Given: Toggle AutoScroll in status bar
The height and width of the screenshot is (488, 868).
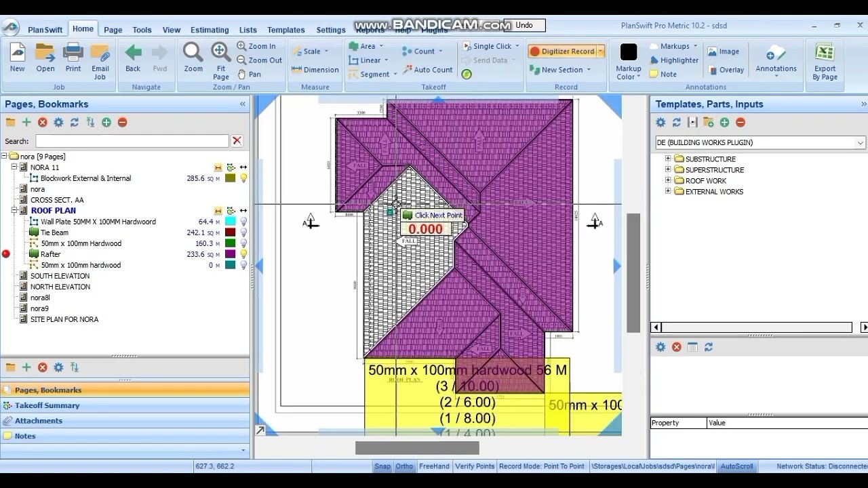Looking at the screenshot, I should (736, 466).
